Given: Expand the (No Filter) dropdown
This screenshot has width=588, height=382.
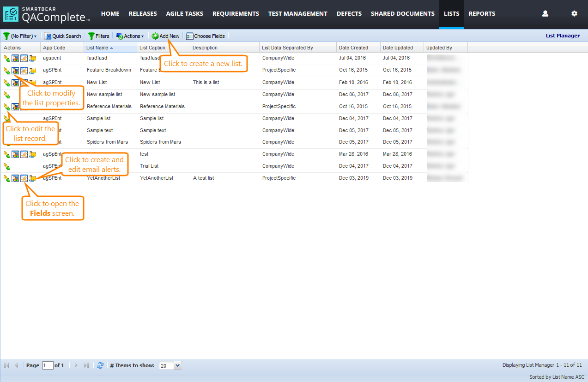Looking at the screenshot, I should pyautogui.click(x=20, y=36).
